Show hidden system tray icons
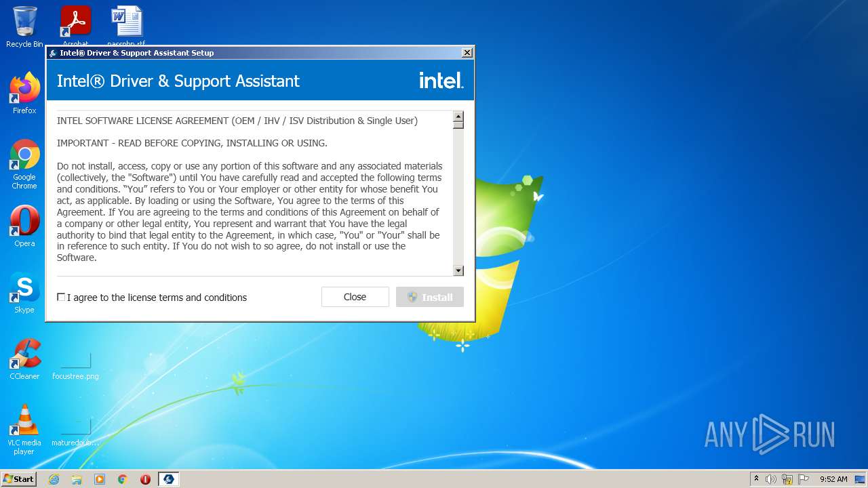Image resolution: width=868 pixels, height=488 pixels. [x=756, y=479]
